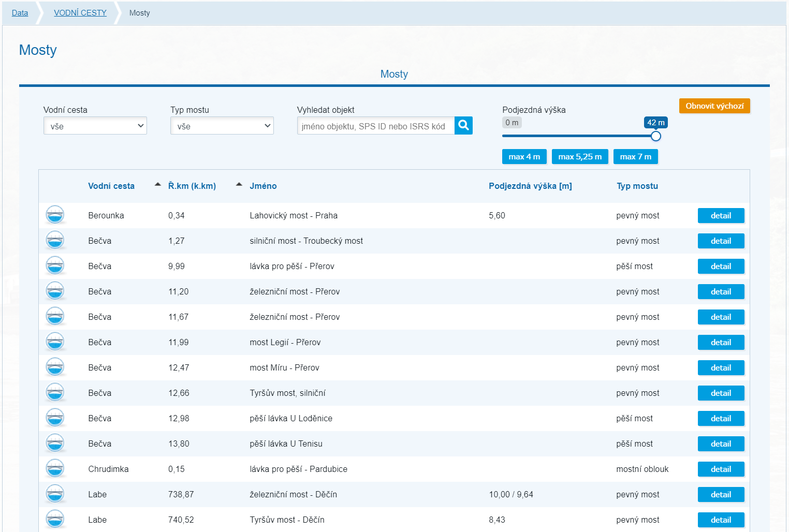Click bridge icon for most Legií - Přerov

tap(55, 342)
